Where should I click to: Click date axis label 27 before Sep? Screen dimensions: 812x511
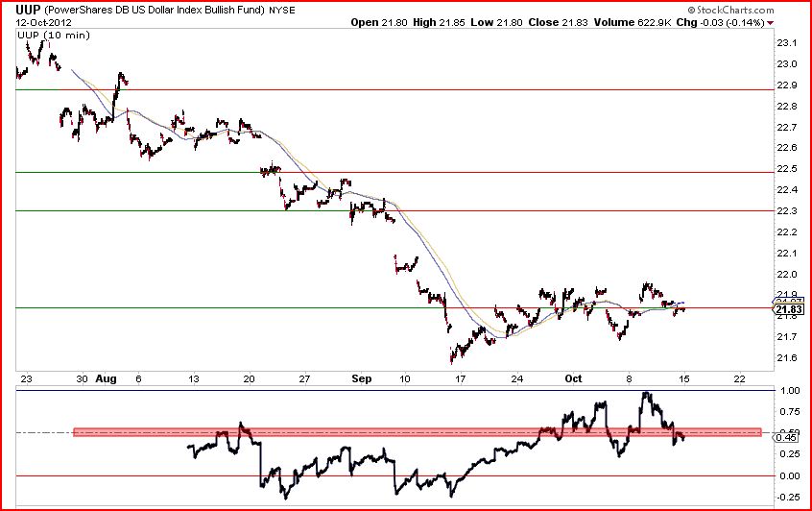(x=304, y=378)
